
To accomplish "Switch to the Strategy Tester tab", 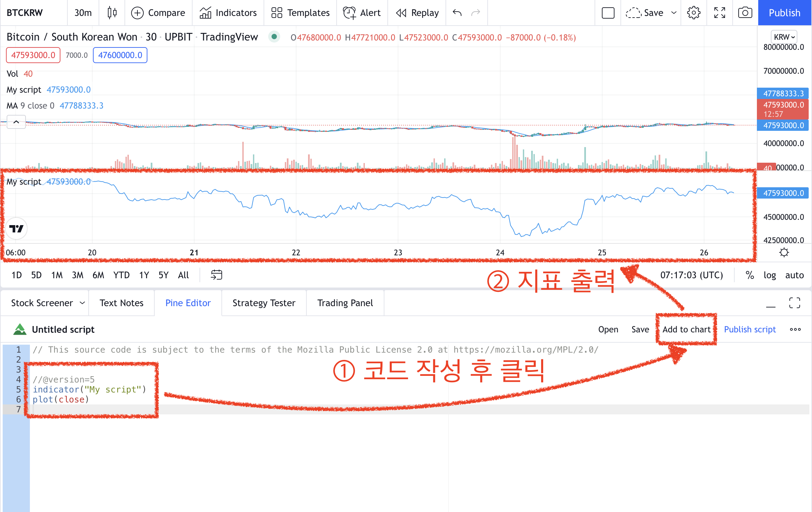I will pos(264,303).
